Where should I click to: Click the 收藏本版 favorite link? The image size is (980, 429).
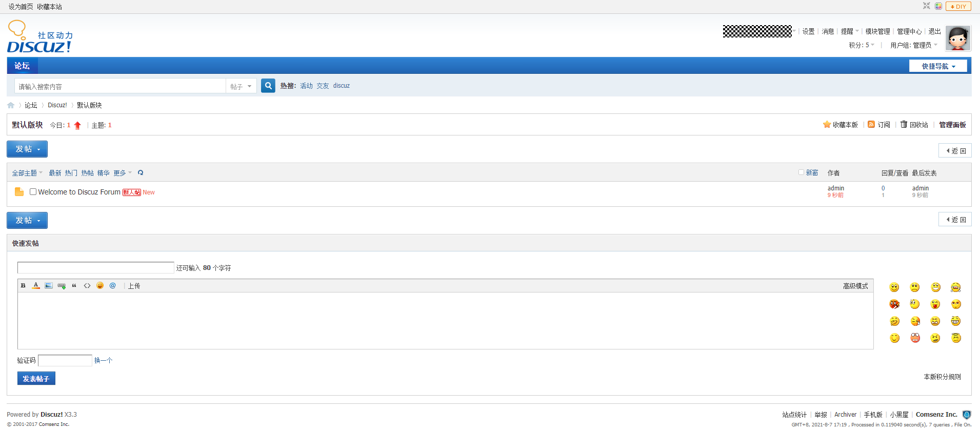pos(840,125)
